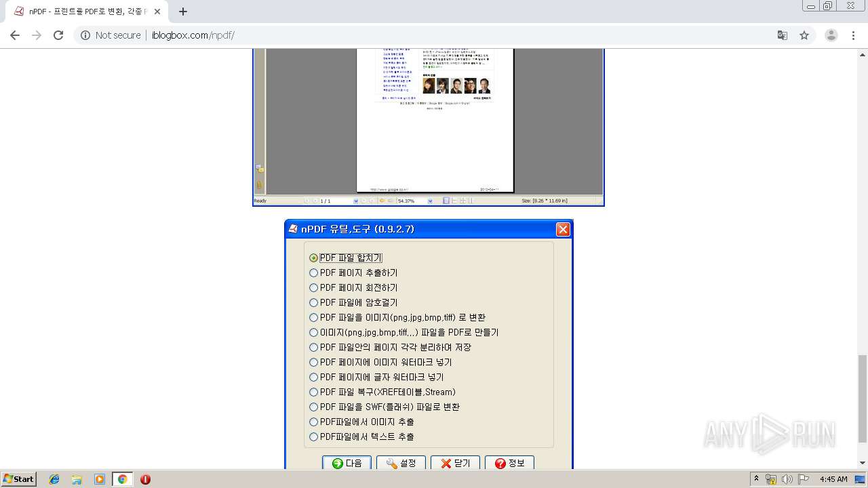Select 'PDF 파일을 이미지 로 변환' option

pos(313,318)
